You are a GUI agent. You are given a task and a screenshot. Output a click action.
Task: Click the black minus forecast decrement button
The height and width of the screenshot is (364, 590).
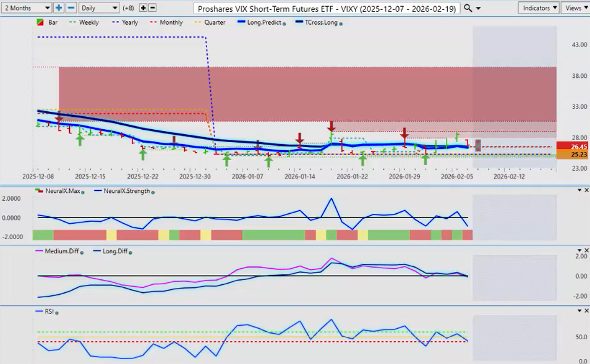[x=153, y=8]
